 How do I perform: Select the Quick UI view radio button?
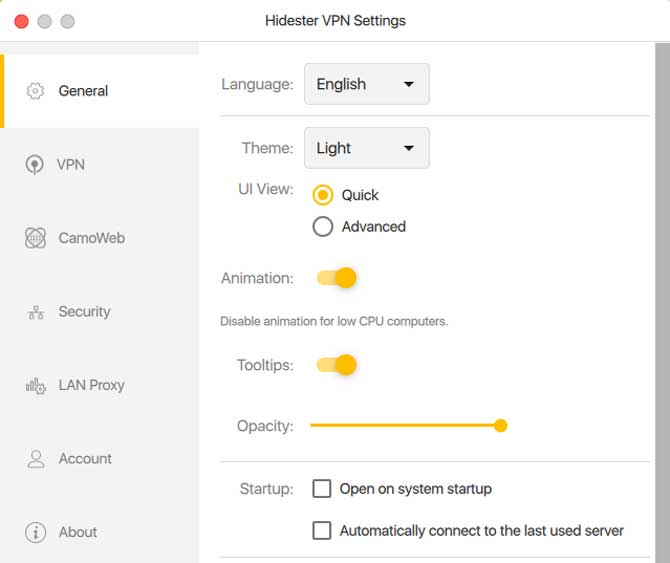click(323, 195)
